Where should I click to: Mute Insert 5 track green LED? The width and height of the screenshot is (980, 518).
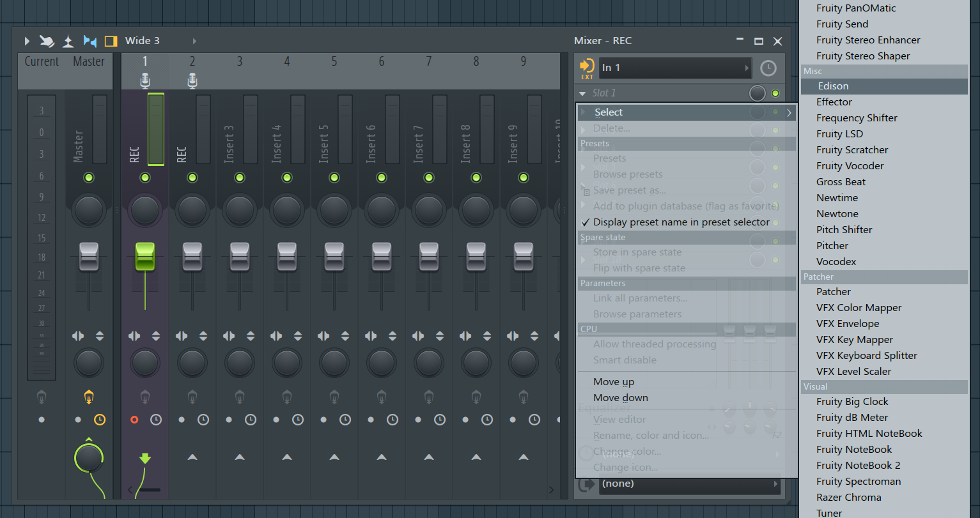tap(334, 178)
